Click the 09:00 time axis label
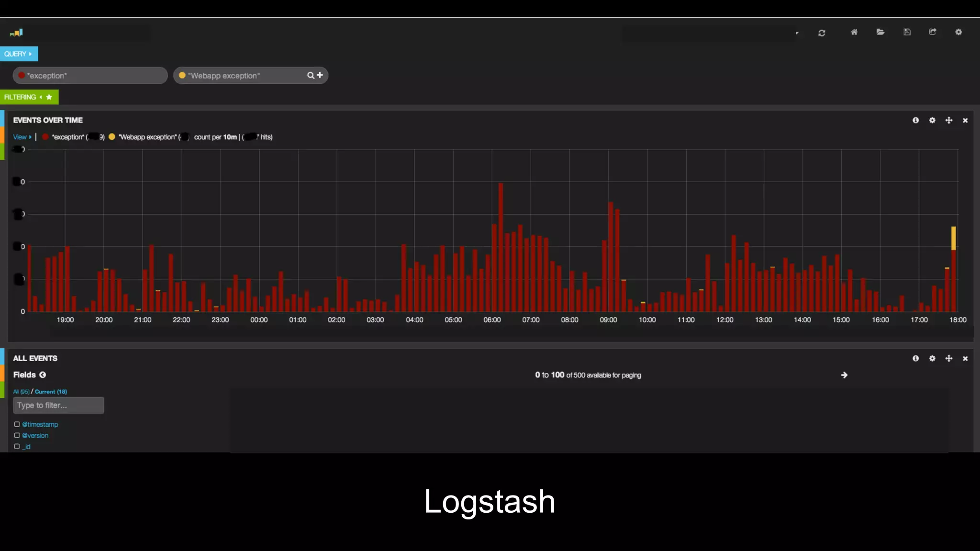The height and width of the screenshot is (551, 980). point(608,320)
